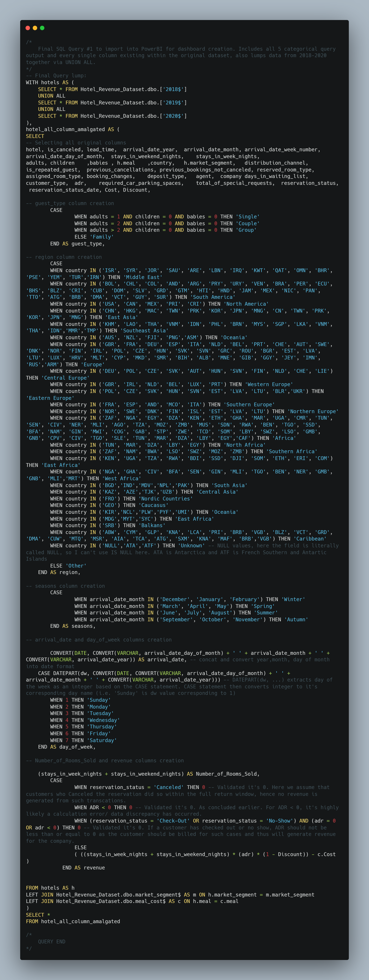Click the 'Central Asia' string

click(x=217, y=492)
